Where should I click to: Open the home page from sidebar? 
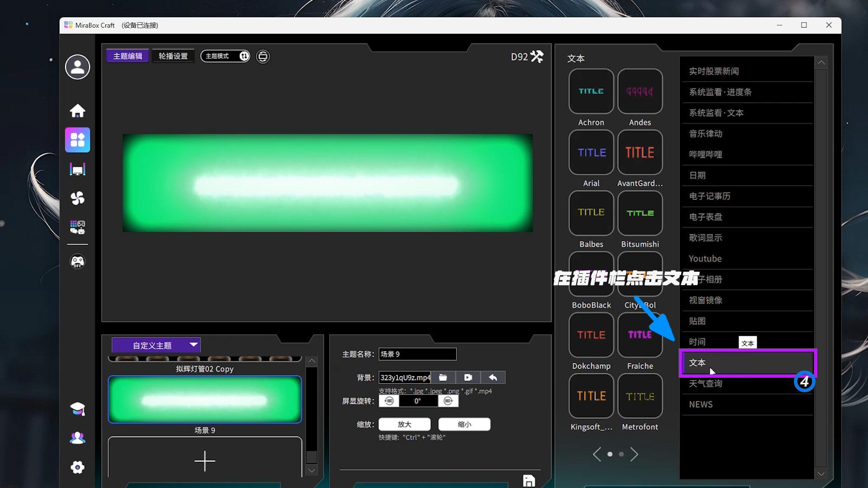[77, 111]
